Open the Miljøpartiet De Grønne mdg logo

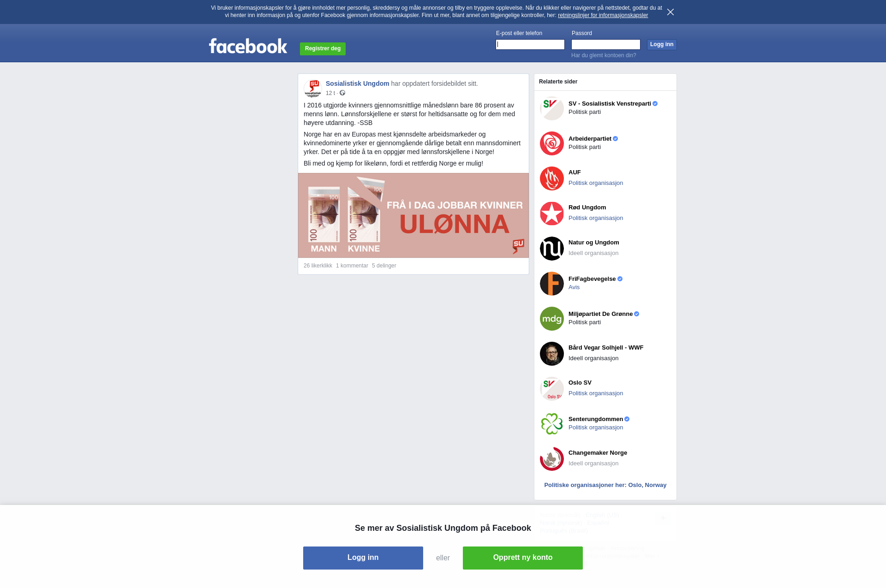pyautogui.click(x=552, y=319)
